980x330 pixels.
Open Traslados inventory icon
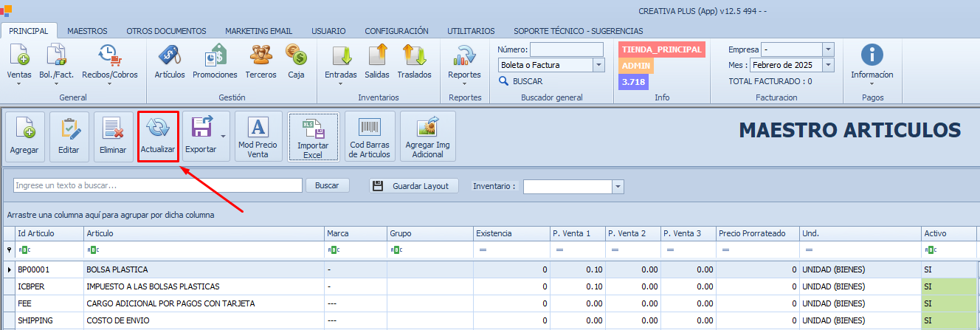(414, 61)
